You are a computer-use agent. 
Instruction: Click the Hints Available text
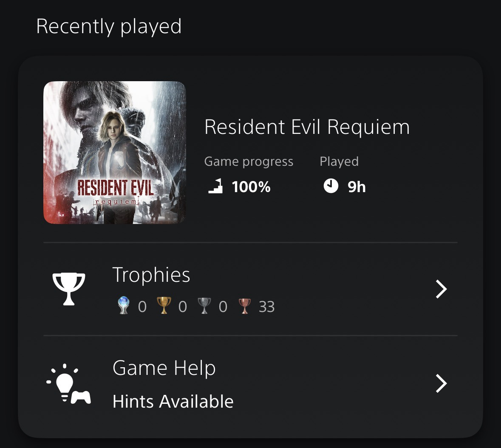173,401
